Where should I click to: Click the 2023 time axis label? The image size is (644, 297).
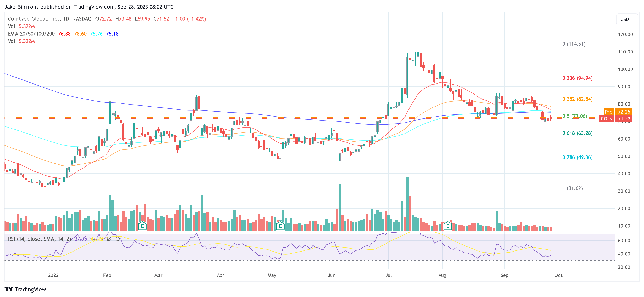[x=53, y=275]
